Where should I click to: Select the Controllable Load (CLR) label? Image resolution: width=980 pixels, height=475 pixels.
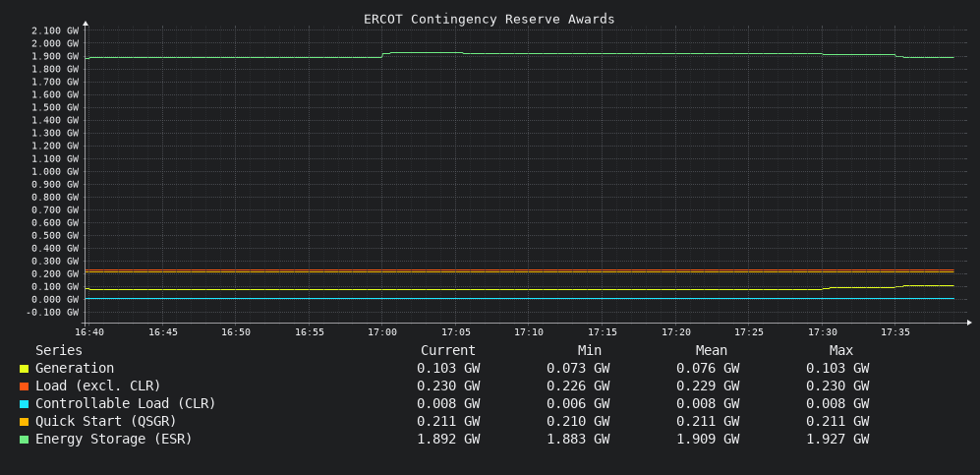pyautogui.click(x=126, y=404)
